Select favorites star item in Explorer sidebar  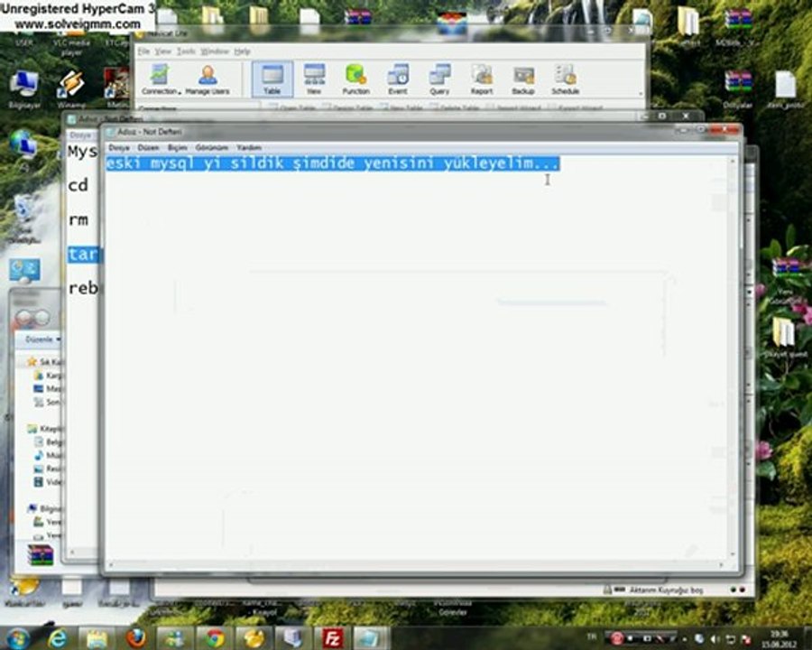[x=45, y=361]
